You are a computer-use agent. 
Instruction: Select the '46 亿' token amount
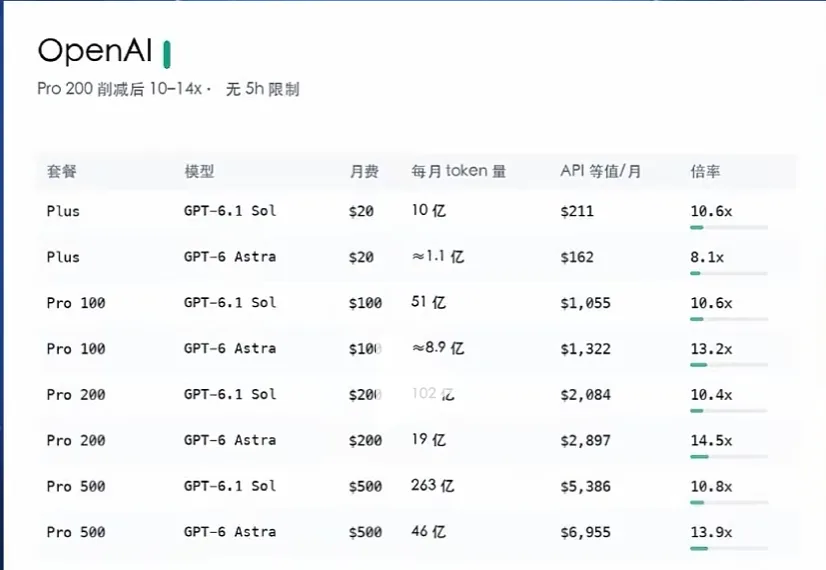[x=429, y=531]
